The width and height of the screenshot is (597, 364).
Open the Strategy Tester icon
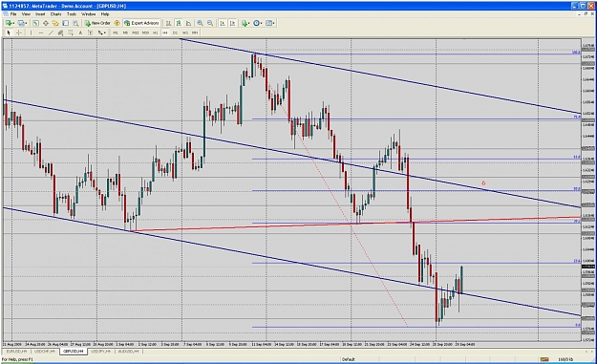pyautogui.click(x=75, y=23)
